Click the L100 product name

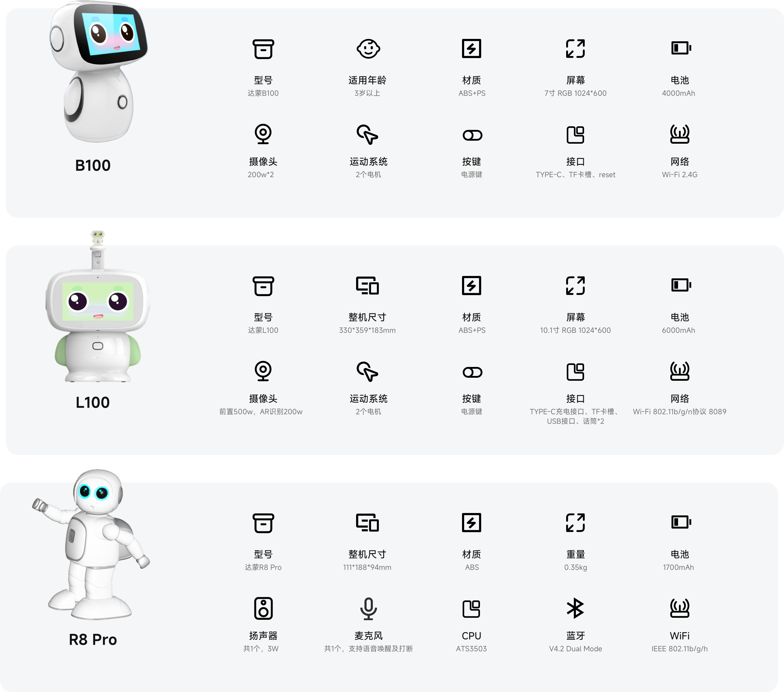click(x=92, y=402)
